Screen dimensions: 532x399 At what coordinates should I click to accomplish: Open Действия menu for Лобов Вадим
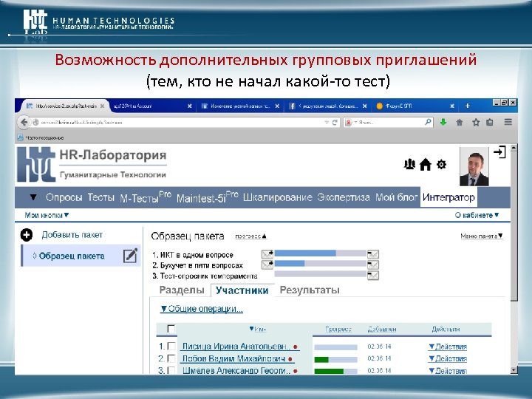click(x=448, y=358)
